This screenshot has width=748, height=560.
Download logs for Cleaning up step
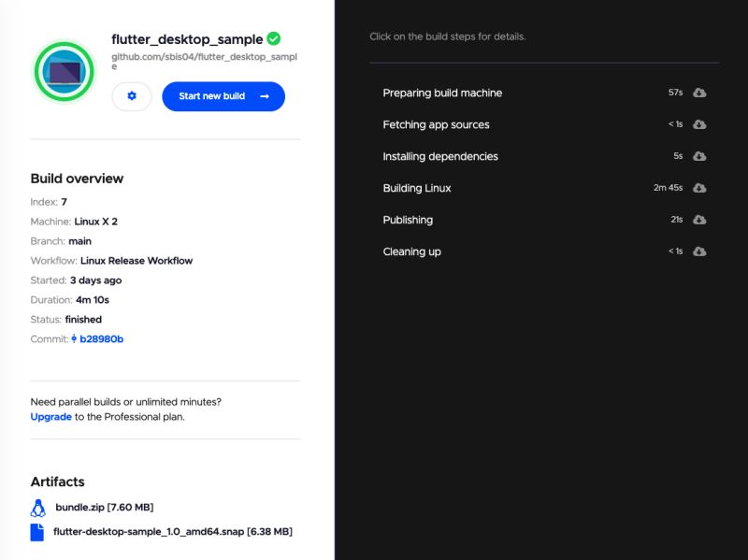coord(700,251)
